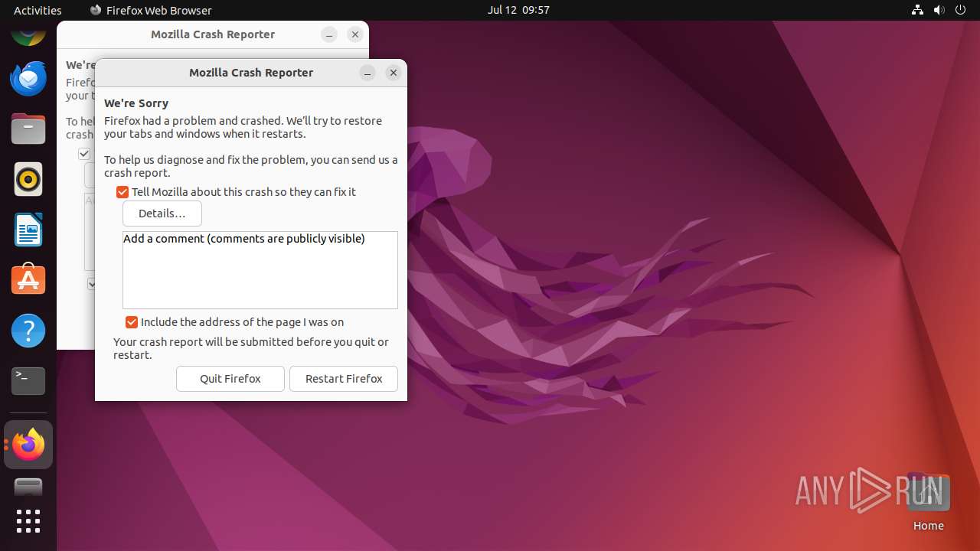
Task: Uncheck Tell Mozilla about this crash
Action: coord(122,192)
